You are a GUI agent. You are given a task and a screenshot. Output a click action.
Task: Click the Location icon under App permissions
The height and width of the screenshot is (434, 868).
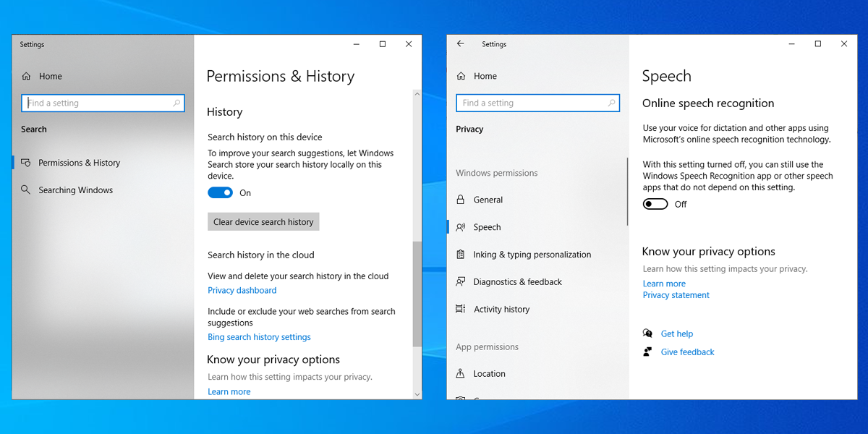click(461, 374)
